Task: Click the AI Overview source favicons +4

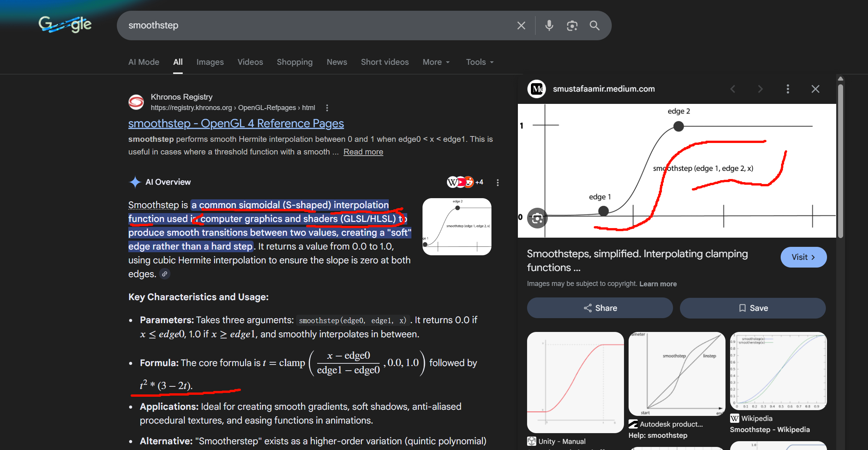Action: point(465,182)
